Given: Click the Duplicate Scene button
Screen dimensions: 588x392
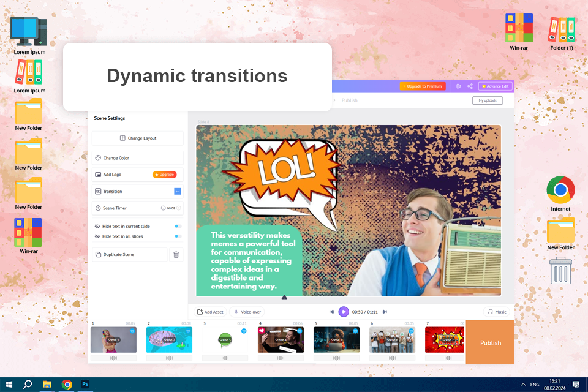Looking at the screenshot, I should pyautogui.click(x=129, y=254).
